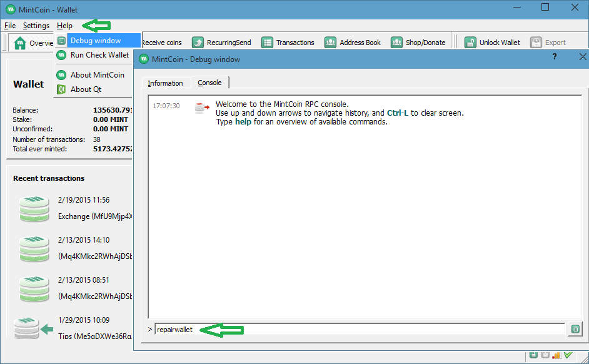
Task: Click the bold 'help' word in console
Action: [x=243, y=122]
